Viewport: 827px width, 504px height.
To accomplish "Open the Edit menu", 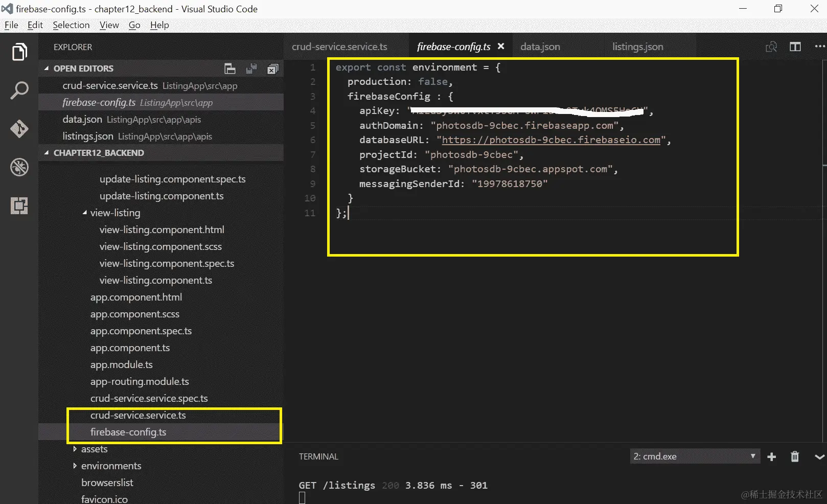I will tap(35, 25).
